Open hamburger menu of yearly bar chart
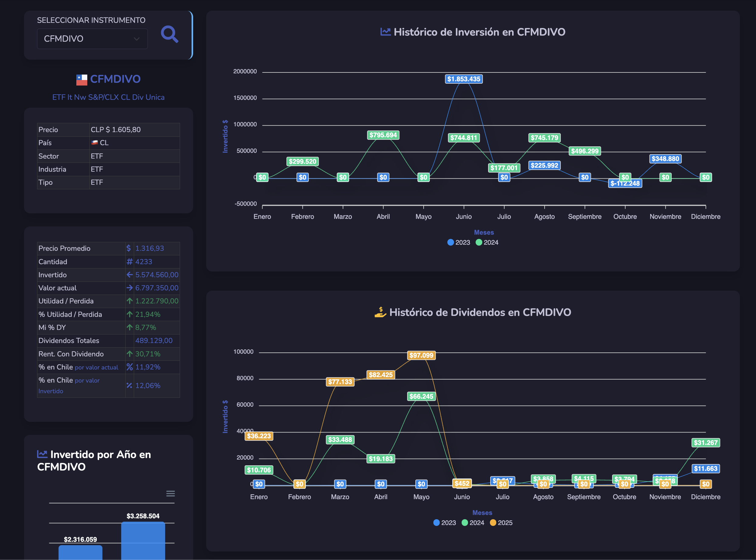Image resolution: width=756 pixels, height=560 pixels. [x=170, y=494]
